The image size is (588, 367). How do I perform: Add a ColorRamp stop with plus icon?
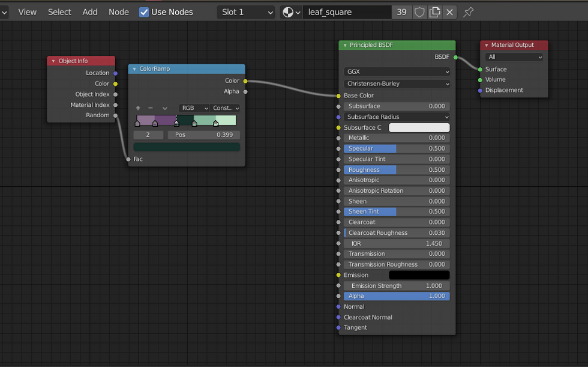[138, 108]
